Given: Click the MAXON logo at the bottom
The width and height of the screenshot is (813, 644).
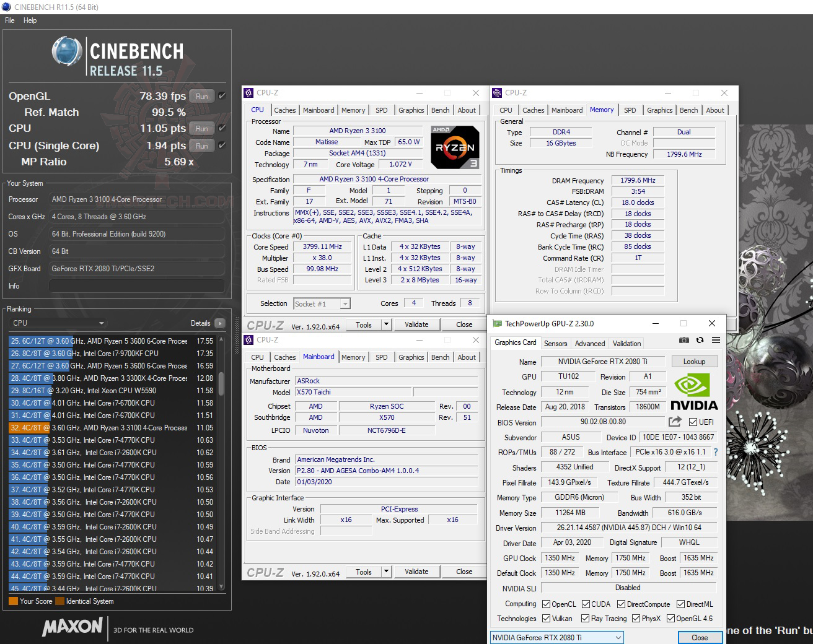Looking at the screenshot, I should tap(72, 627).
